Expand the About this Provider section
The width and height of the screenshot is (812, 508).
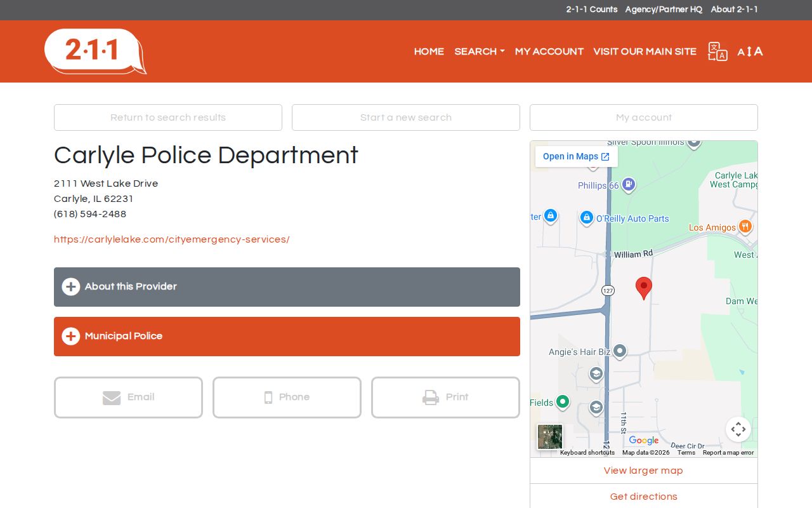[x=287, y=287]
